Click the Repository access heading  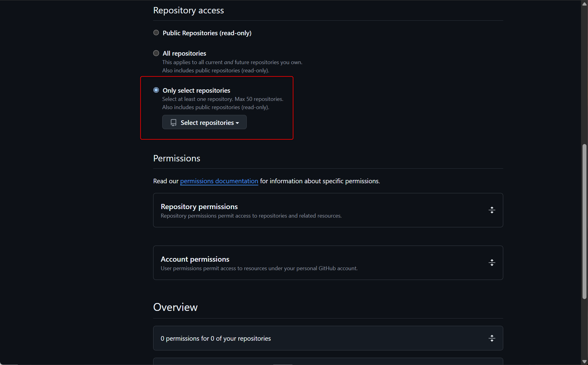(x=188, y=10)
